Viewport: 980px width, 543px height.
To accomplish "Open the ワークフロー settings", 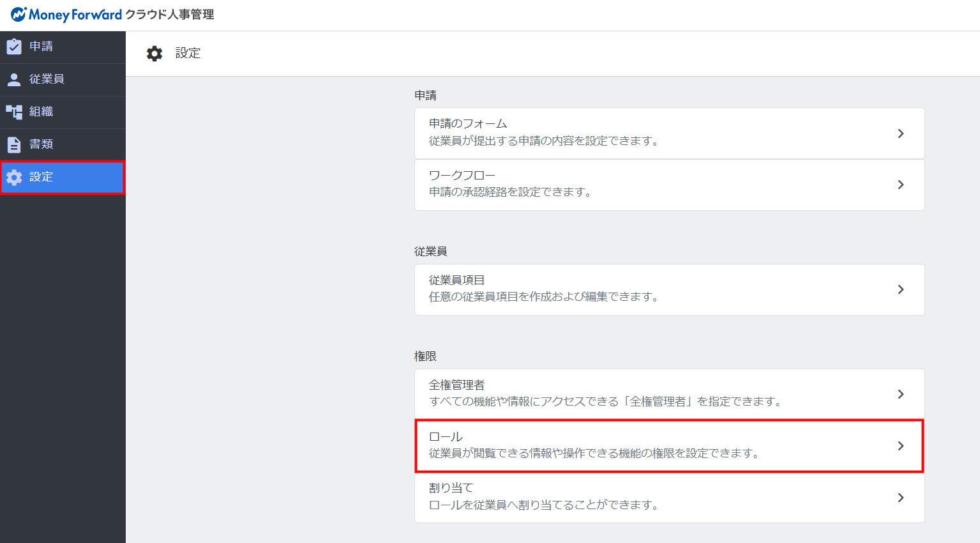I will coord(670,185).
